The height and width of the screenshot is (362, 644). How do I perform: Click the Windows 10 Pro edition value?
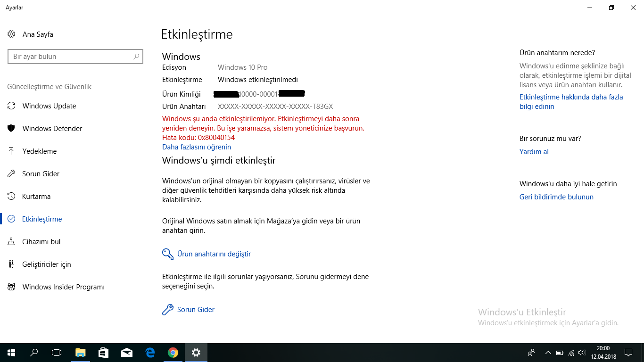(x=242, y=67)
